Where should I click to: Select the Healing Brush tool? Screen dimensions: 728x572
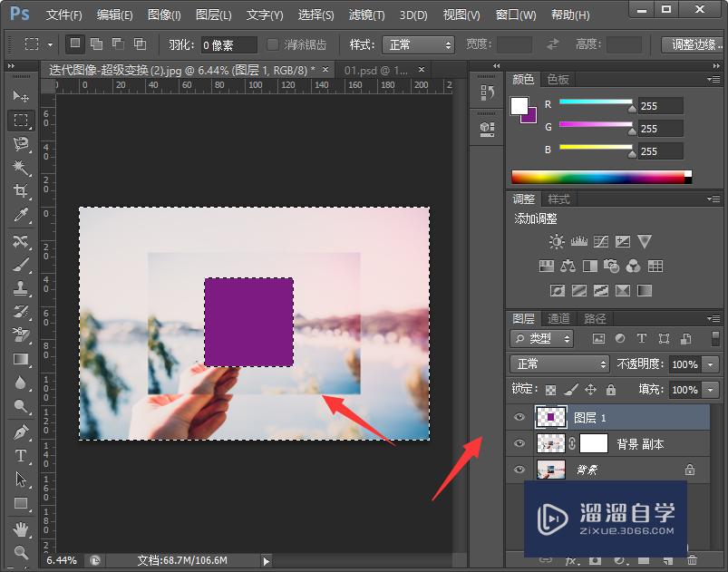coord(21,241)
